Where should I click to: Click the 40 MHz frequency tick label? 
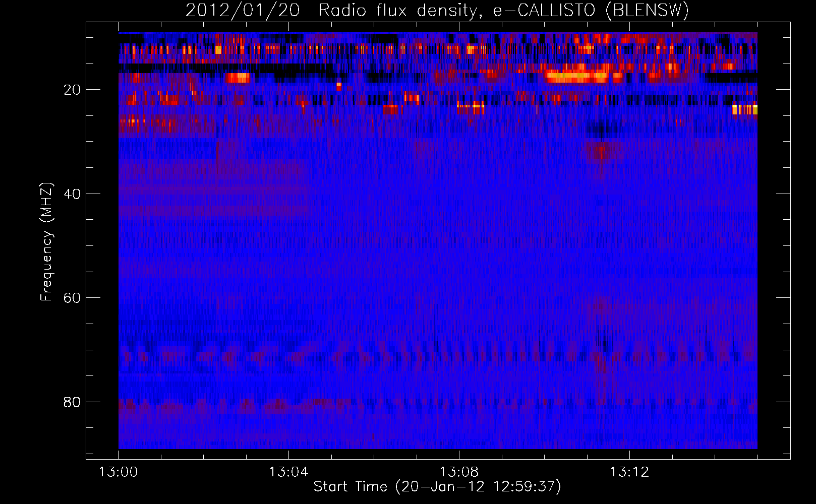click(72, 194)
